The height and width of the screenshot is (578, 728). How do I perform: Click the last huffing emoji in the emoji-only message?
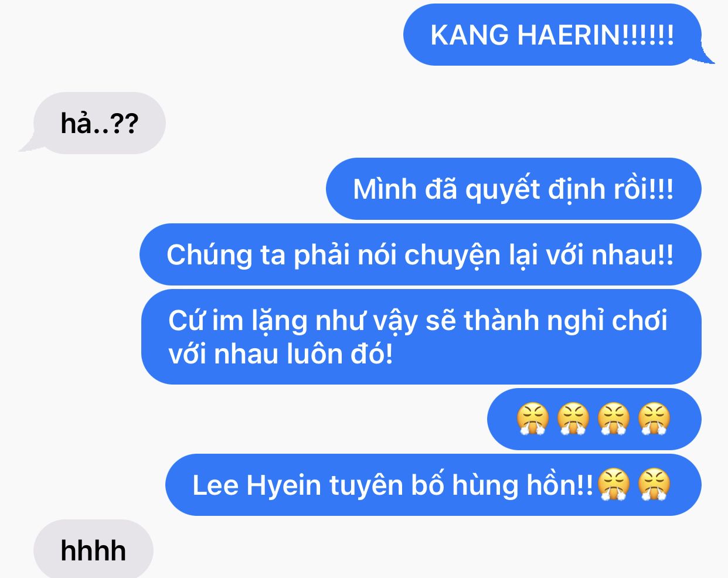tap(654, 419)
